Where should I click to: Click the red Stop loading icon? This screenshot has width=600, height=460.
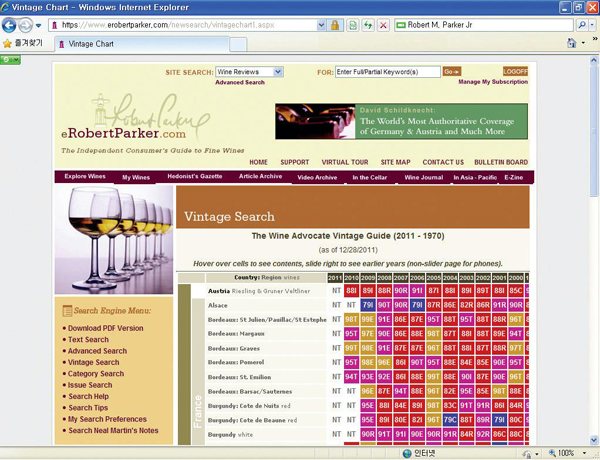pyautogui.click(x=383, y=25)
